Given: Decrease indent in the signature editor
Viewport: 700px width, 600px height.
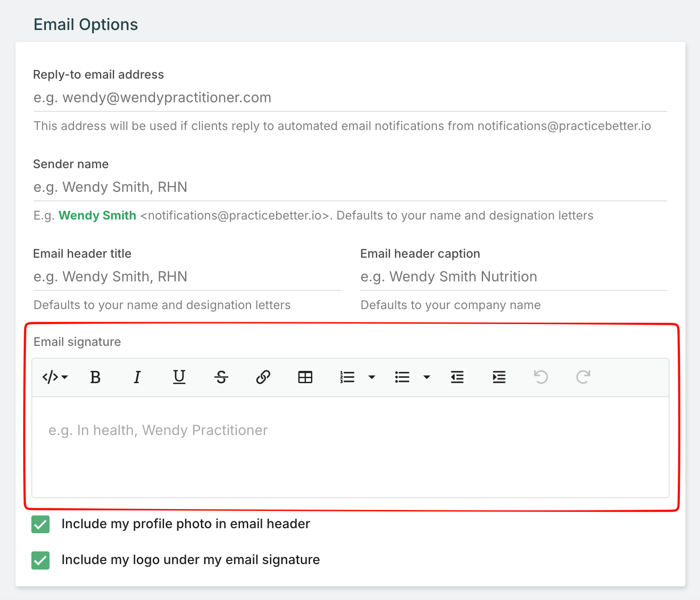Looking at the screenshot, I should (x=457, y=377).
